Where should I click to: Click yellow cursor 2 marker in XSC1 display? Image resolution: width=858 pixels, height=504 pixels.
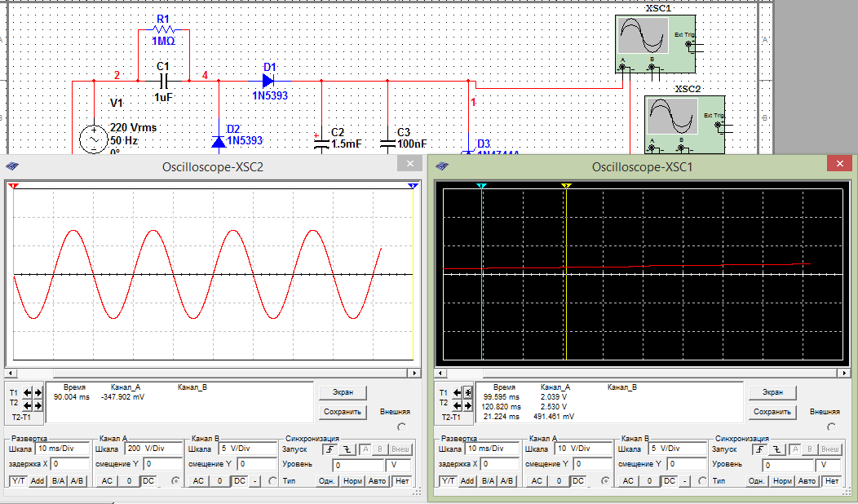[x=566, y=186]
